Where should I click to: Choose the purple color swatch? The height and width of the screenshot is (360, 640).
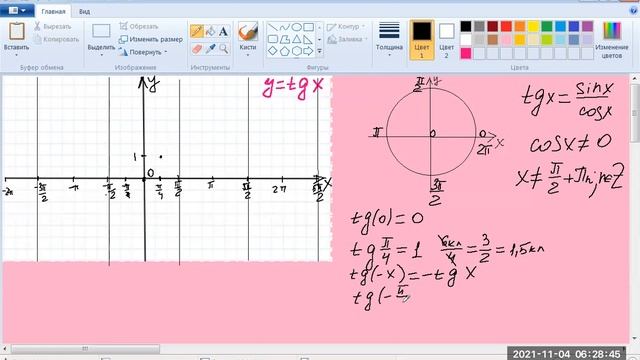[x=587, y=27]
